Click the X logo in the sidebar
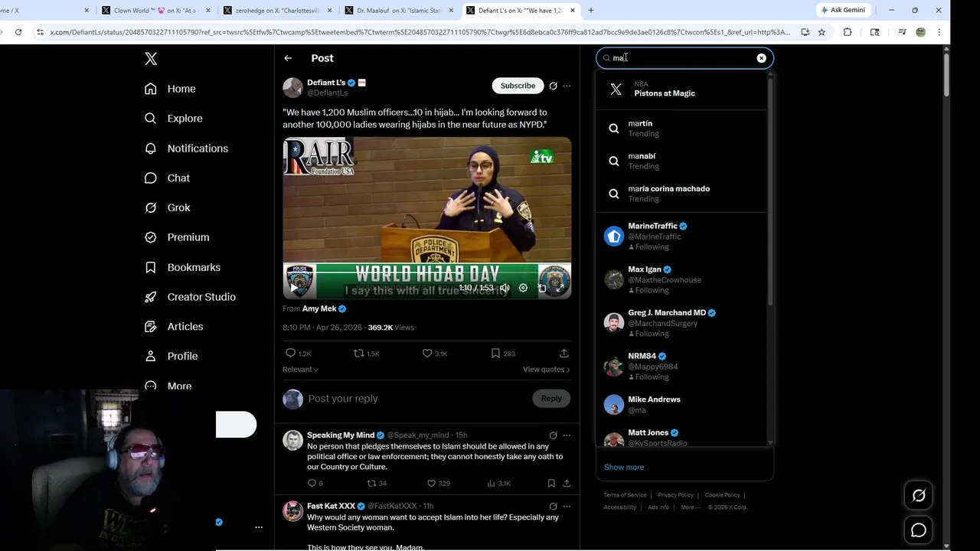The height and width of the screenshot is (551, 980). [x=151, y=59]
